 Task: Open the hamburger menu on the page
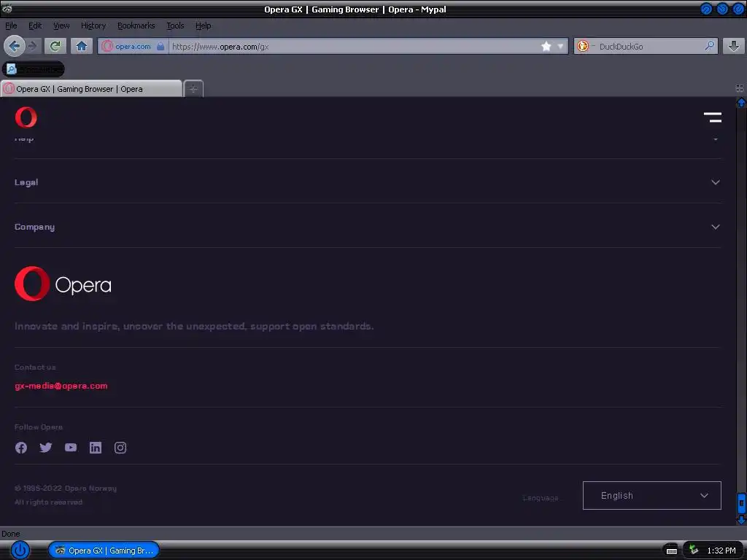coord(712,117)
